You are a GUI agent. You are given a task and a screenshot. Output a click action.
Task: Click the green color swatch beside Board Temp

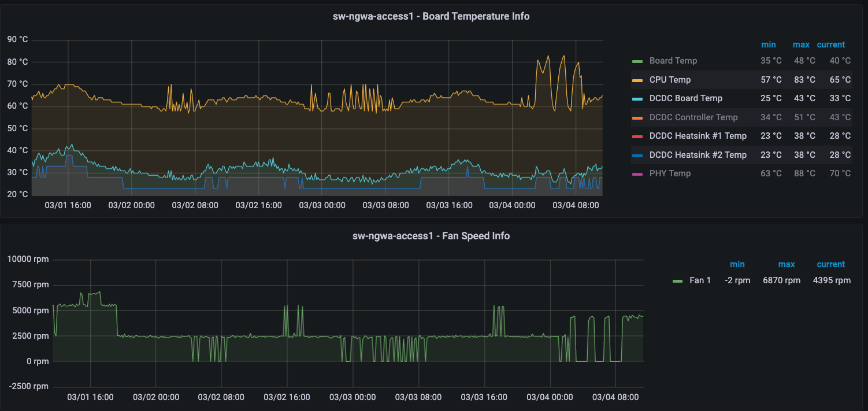pyautogui.click(x=637, y=61)
